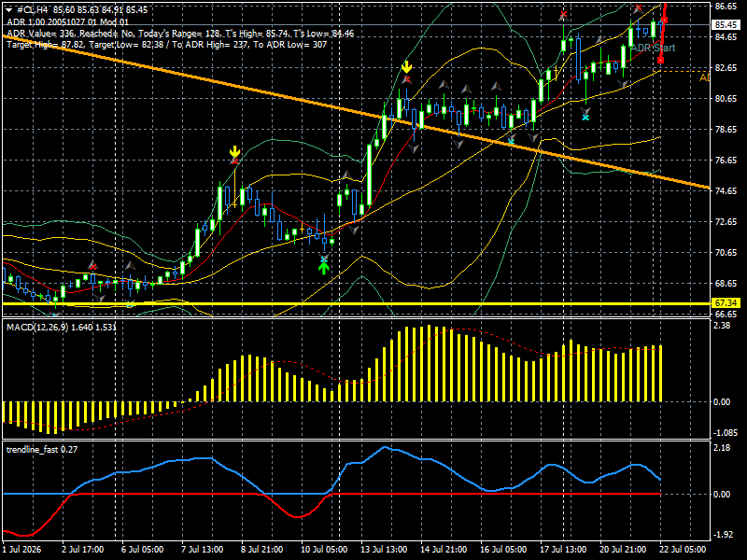Click the "2 Jul 17:00" time label
Viewport: 747px width, 560px height.
(x=82, y=550)
